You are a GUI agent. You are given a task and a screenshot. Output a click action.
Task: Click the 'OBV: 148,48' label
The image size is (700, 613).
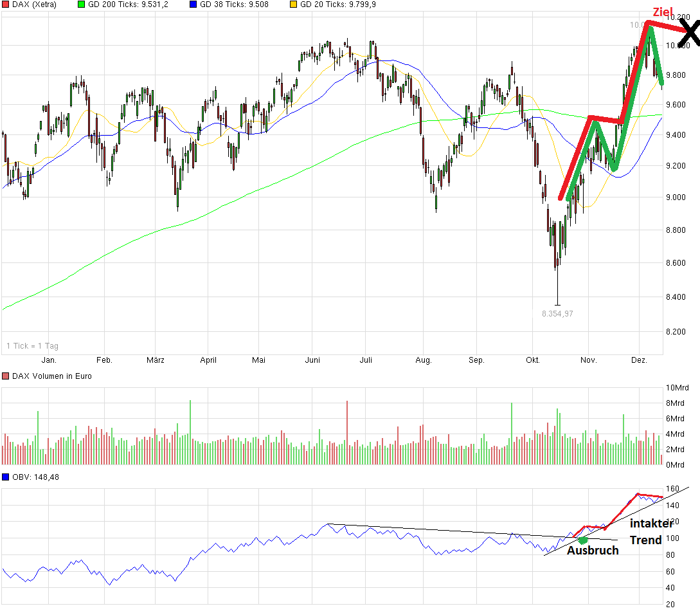click(x=36, y=477)
